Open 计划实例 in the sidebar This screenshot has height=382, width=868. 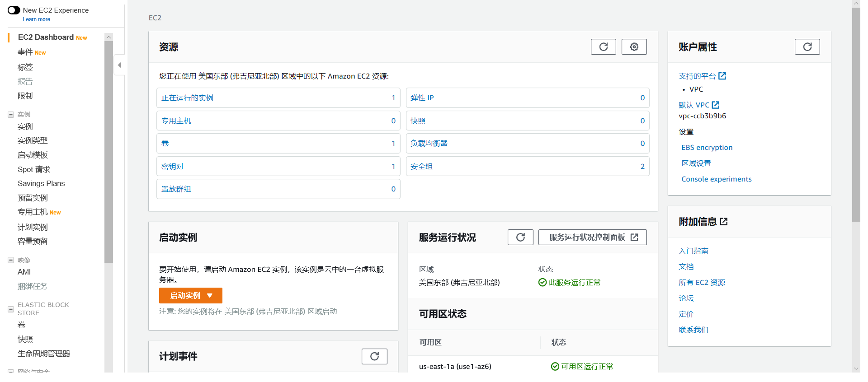(33, 227)
